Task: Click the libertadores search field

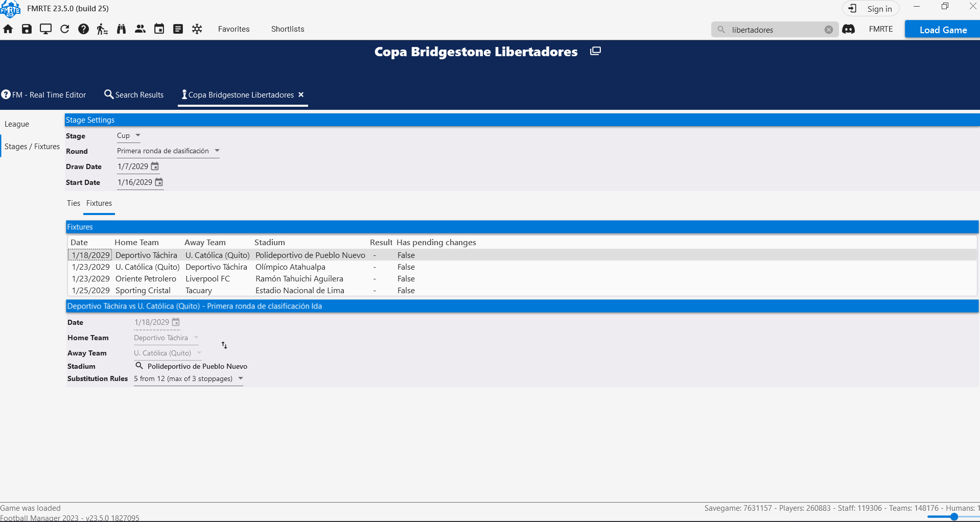Action: tap(774, 30)
